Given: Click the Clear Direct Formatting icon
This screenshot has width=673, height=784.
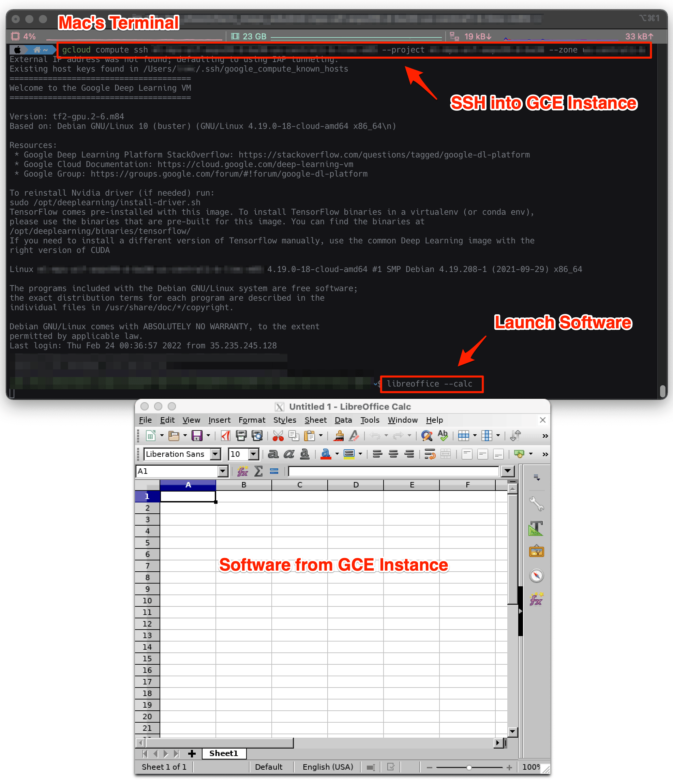Looking at the screenshot, I should tap(354, 436).
